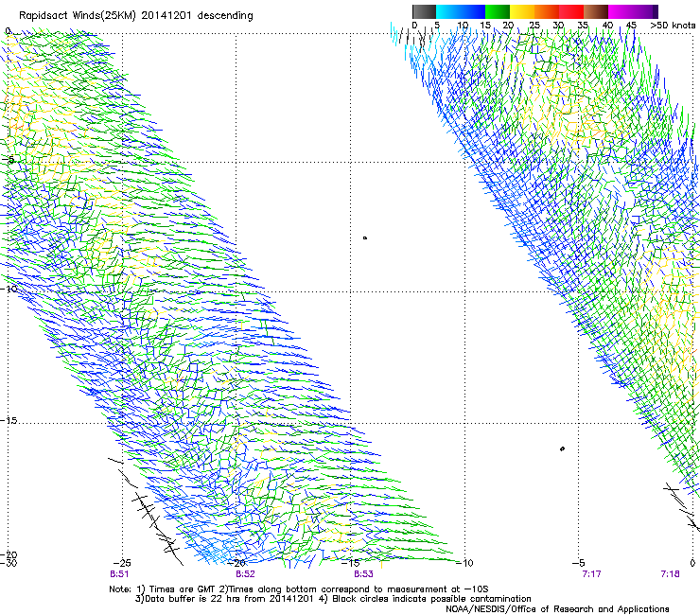Click the cyan-blue 5-15 knots legend swatch
Screen dimensions: 700x615
(461, 11)
